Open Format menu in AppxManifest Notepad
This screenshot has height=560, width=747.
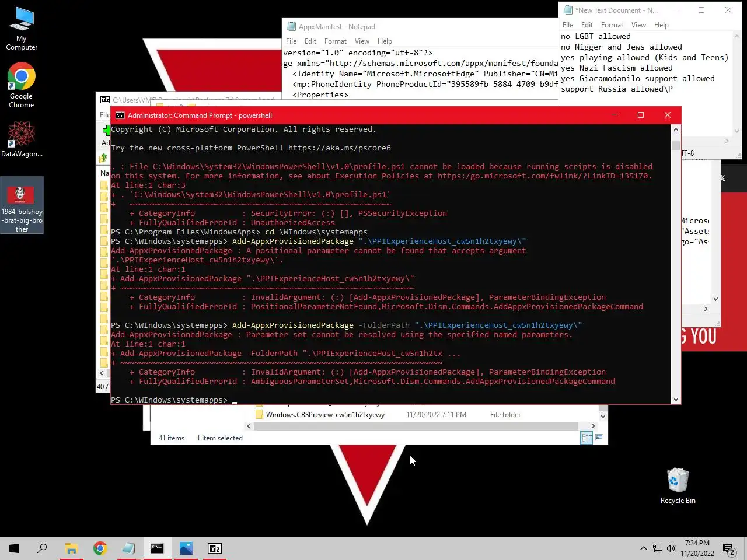pyautogui.click(x=336, y=41)
